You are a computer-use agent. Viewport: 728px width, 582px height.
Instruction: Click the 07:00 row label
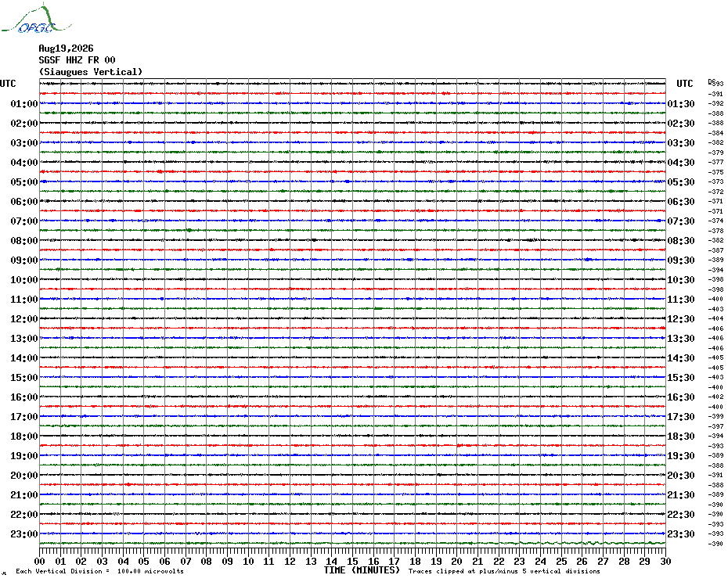pyautogui.click(x=24, y=221)
